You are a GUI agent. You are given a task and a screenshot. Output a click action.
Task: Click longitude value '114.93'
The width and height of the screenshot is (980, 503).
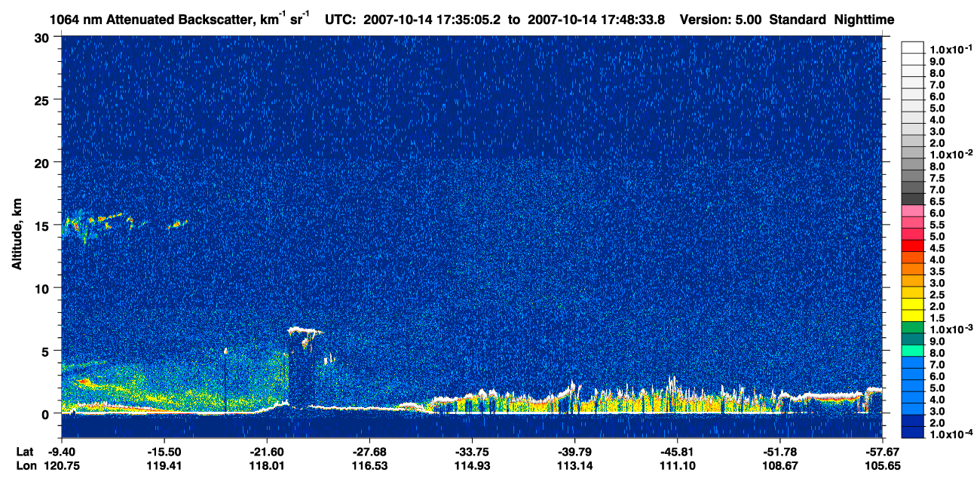pyautogui.click(x=472, y=465)
